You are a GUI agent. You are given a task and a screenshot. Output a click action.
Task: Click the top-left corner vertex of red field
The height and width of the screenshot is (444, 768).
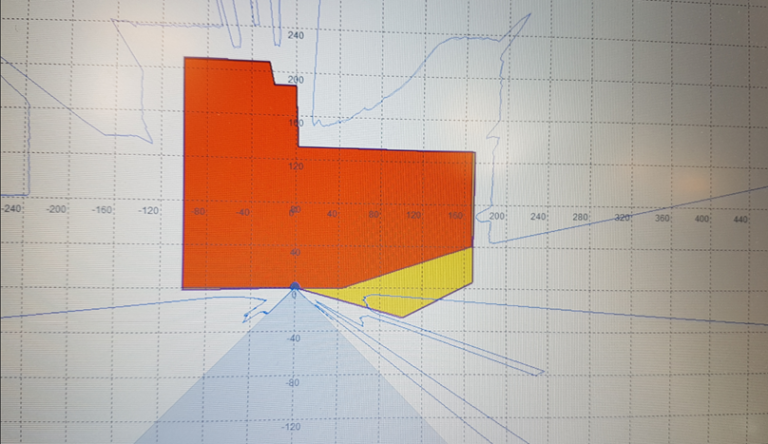[x=186, y=58]
